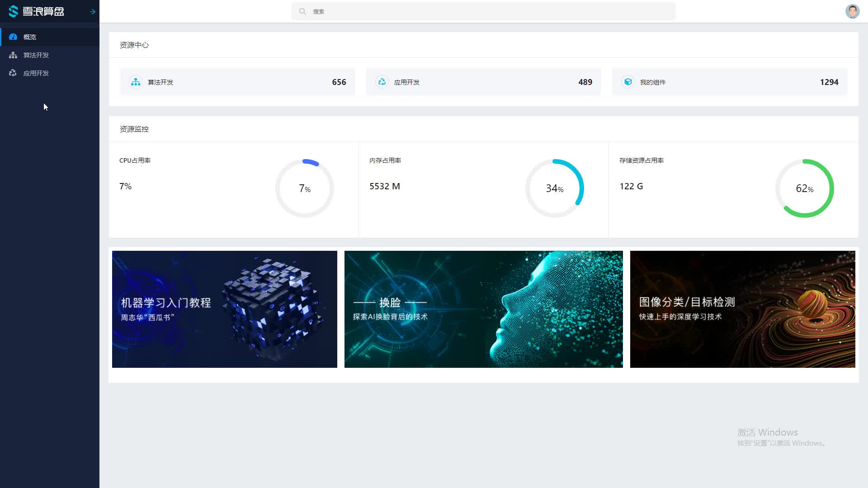Open the 图像分类/目标检测 banner
The width and height of the screenshot is (868, 488).
tap(742, 309)
